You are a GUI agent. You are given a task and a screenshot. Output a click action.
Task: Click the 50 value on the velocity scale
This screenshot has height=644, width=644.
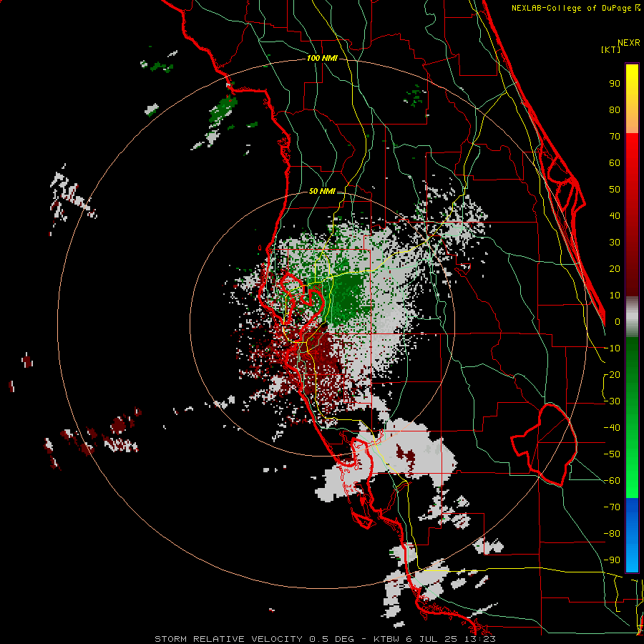click(615, 190)
